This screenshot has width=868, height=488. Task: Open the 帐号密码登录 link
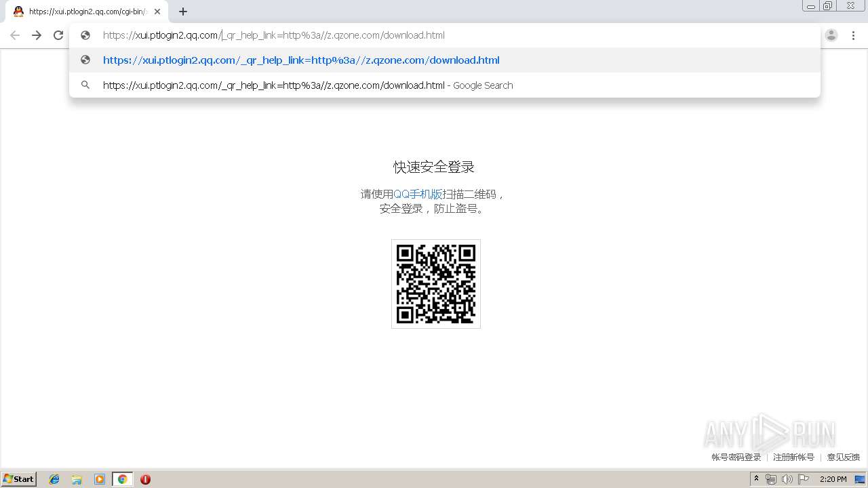pyautogui.click(x=736, y=457)
